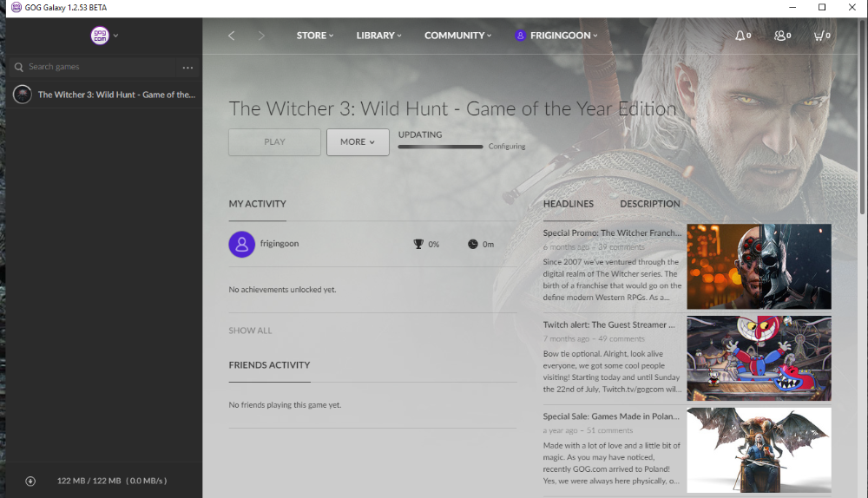This screenshot has height=498, width=868.
Task: Open Special Promo: The Witcher Franchise headline
Action: [612, 233]
